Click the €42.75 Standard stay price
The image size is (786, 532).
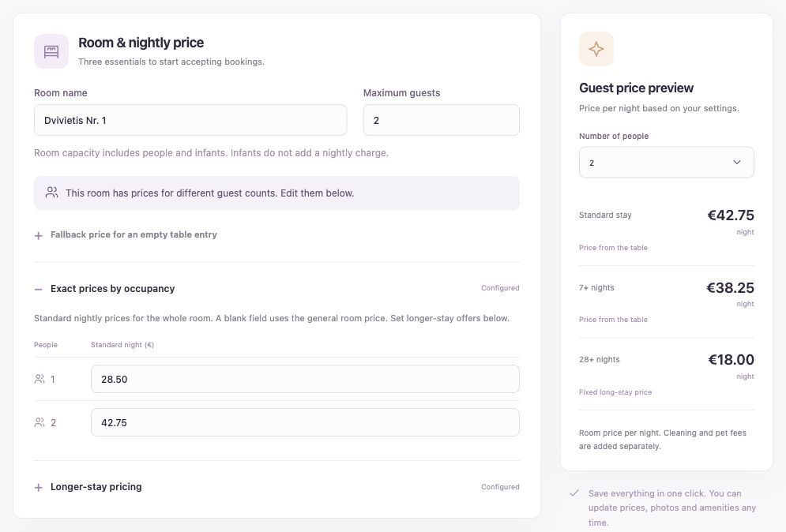coord(731,215)
